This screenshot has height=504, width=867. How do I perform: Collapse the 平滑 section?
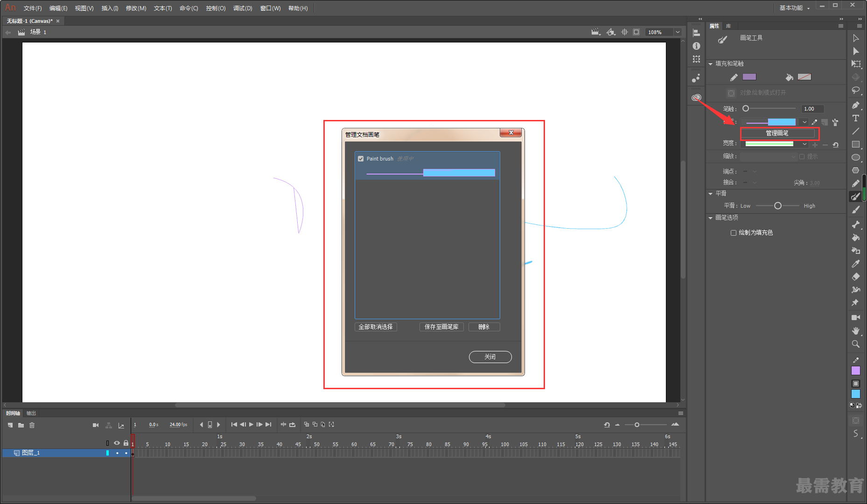[x=711, y=194]
